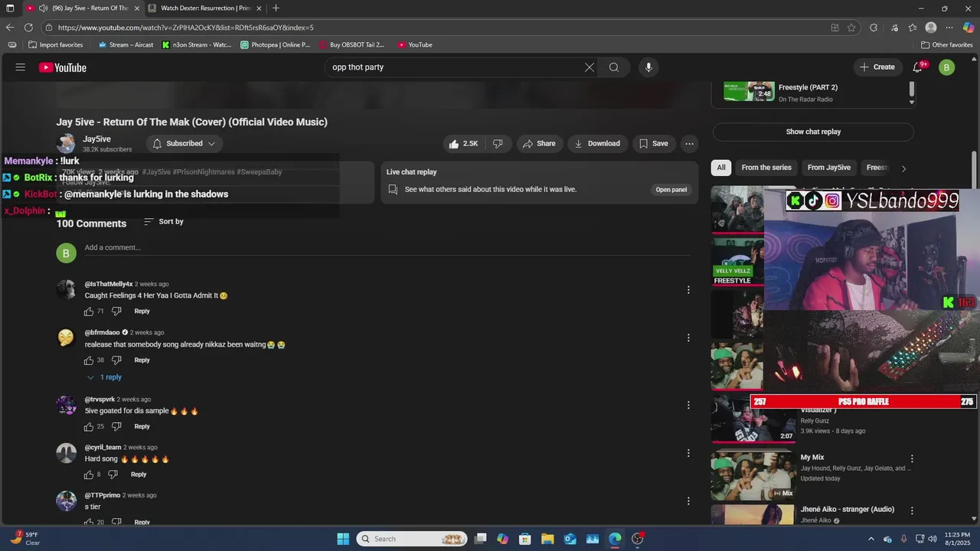The height and width of the screenshot is (551, 980).
Task: Open the Jay5ive channel name link
Action: click(96, 139)
